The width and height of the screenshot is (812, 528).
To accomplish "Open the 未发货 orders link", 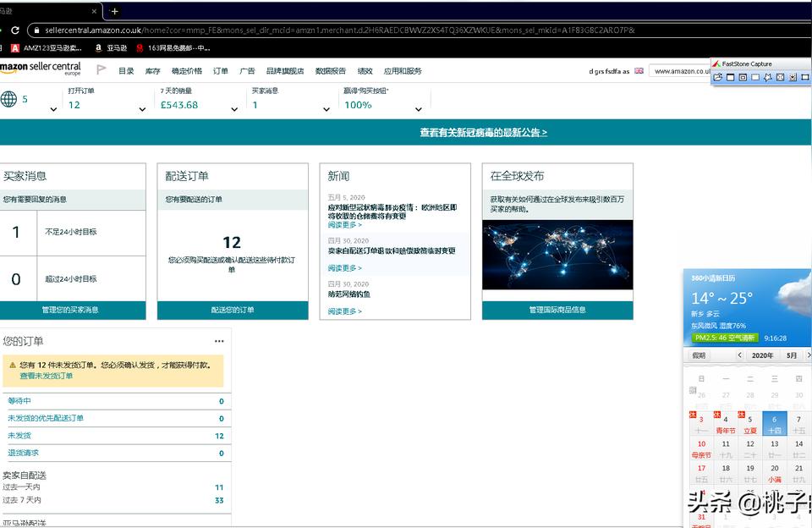I will click(19, 436).
